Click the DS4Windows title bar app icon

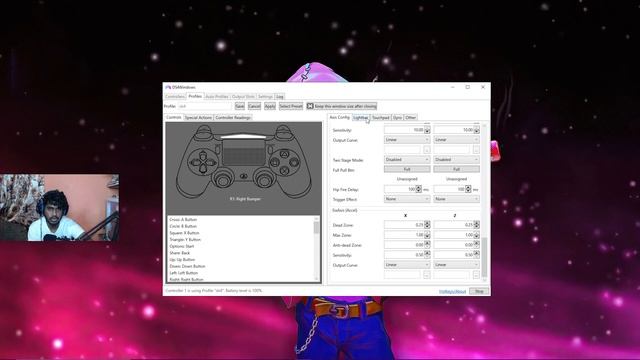tap(168, 87)
